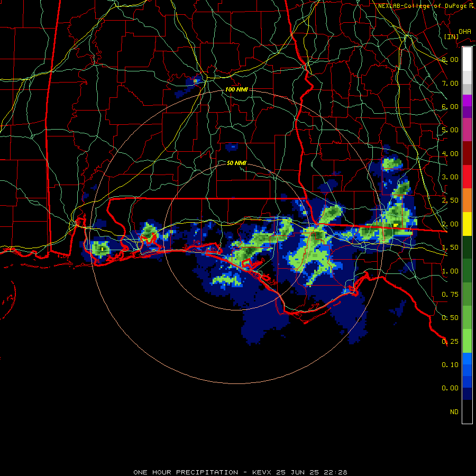Pick the black ND swatch in the legend

coord(467,411)
